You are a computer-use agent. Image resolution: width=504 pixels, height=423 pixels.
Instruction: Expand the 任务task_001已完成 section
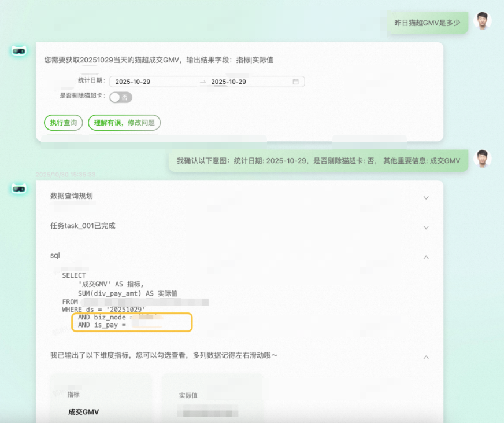[x=426, y=227]
